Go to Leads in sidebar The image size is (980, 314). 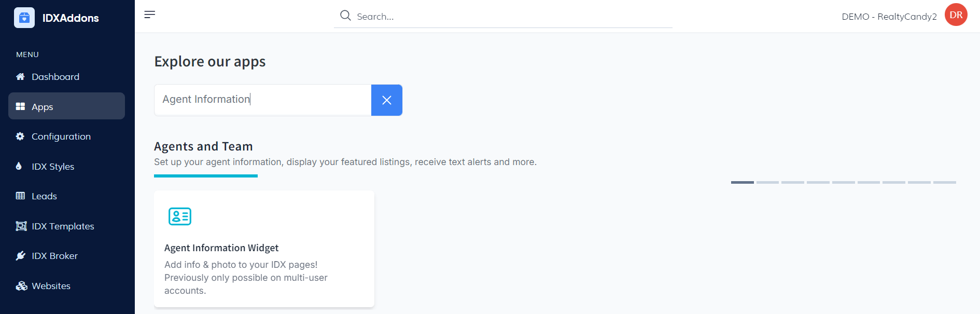click(x=44, y=196)
